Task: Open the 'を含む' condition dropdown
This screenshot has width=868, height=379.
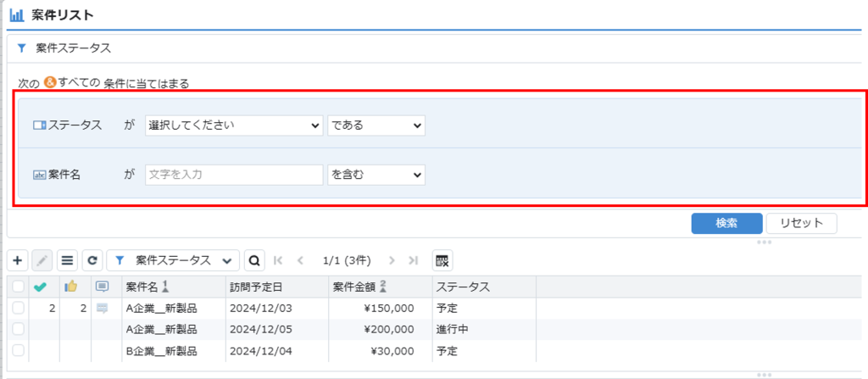Action: pyautogui.click(x=376, y=175)
